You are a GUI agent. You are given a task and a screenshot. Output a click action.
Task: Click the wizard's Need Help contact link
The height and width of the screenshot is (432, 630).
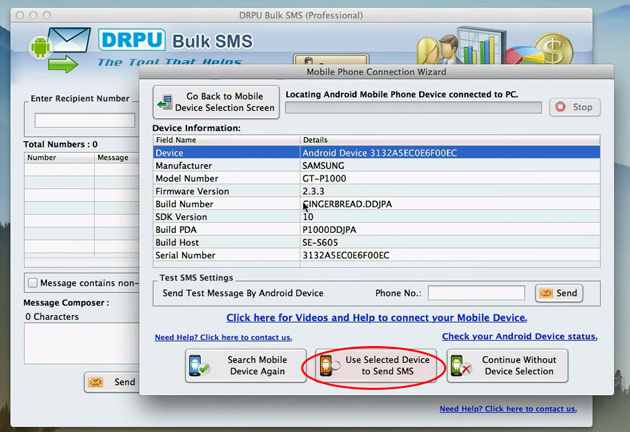pos(223,338)
